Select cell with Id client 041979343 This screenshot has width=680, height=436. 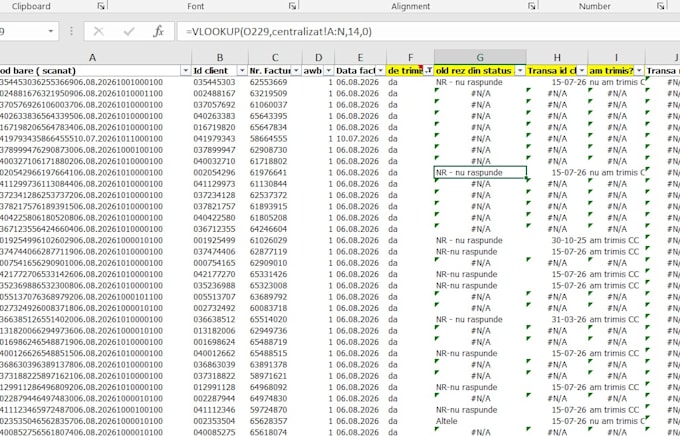tap(220, 138)
